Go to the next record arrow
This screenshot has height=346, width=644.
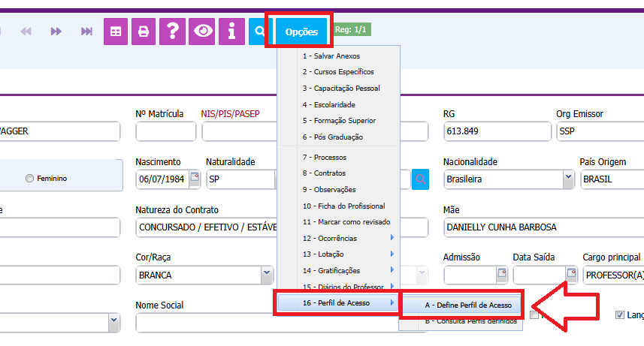pyautogui.click(x=56, y=32)
